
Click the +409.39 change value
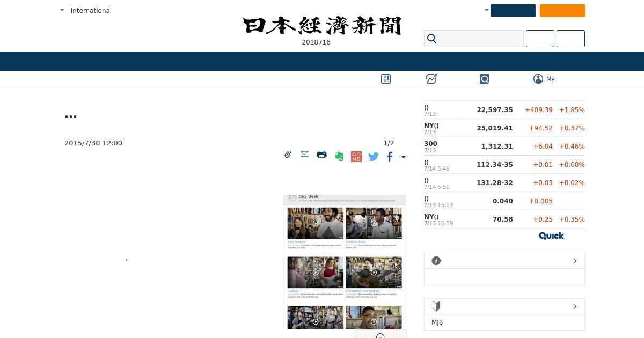click(539, 110)
